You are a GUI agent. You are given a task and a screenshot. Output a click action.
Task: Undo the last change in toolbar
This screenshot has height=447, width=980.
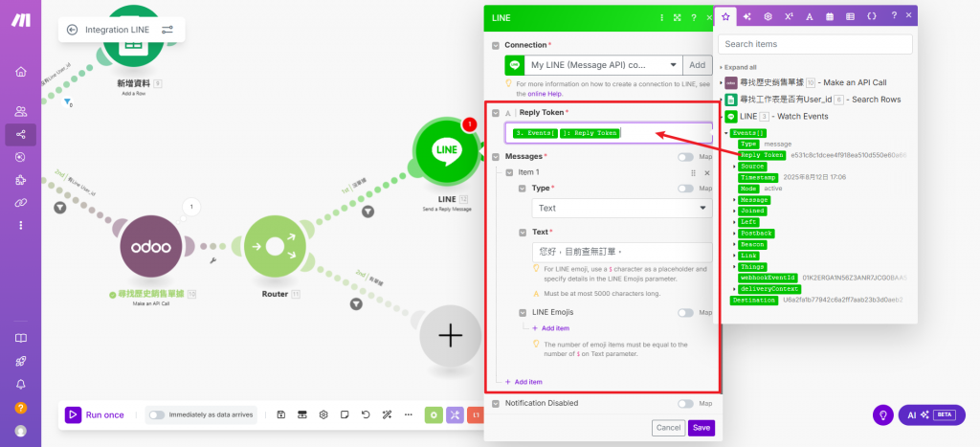(x=366, y=414)
